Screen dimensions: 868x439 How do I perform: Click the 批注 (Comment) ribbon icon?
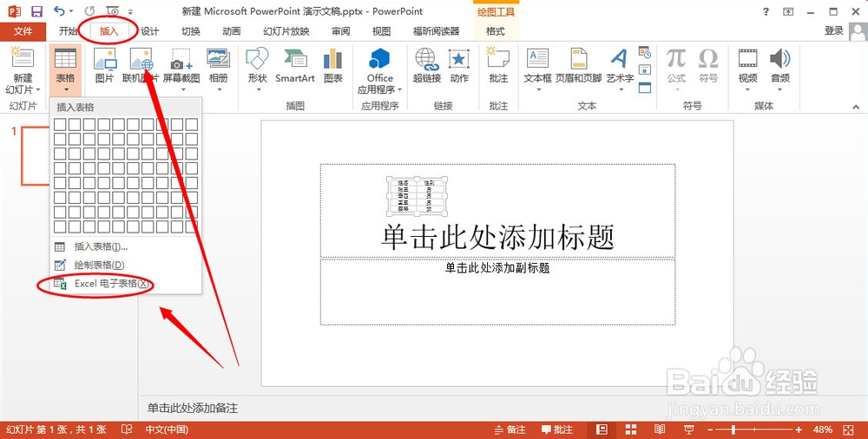coord(498,58)
